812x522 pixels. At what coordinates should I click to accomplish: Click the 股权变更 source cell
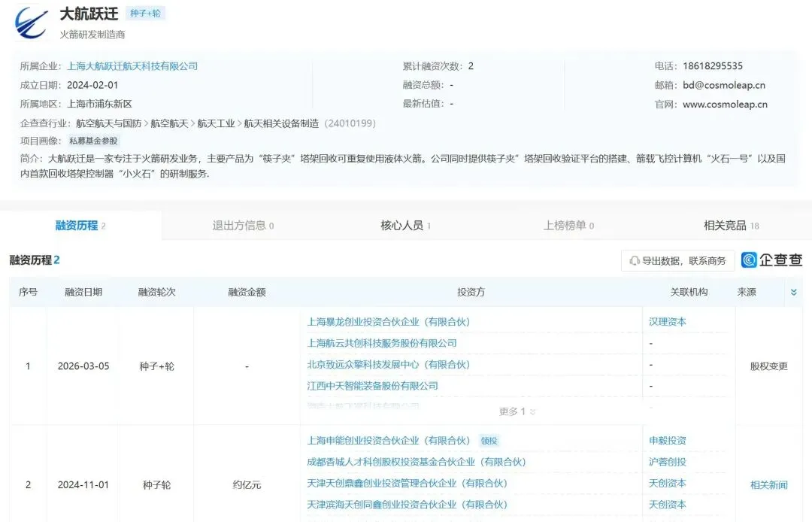pyautogui.click(x=768, y=366)
